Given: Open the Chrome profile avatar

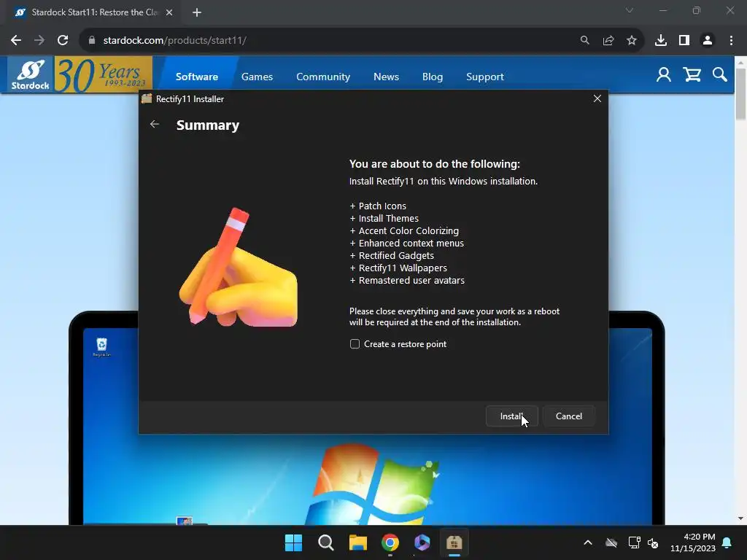Looking at the screenshot, I should pyautogui.click(x=708, y=41).
